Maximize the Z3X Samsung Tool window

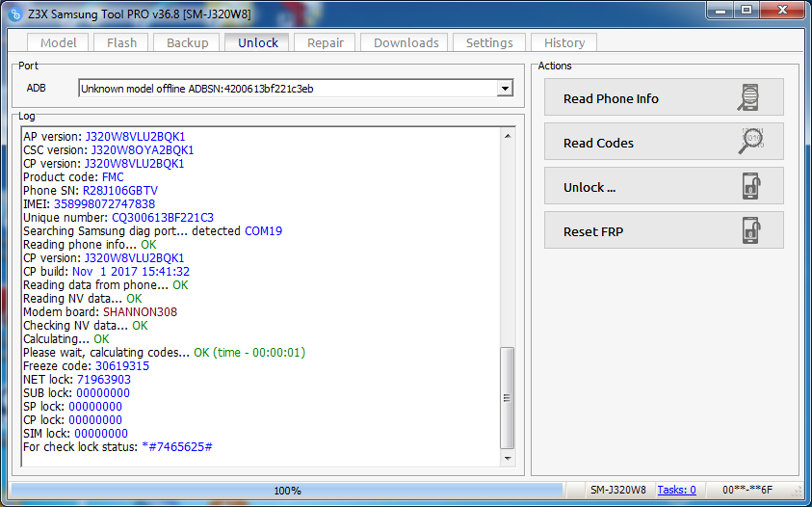pos(747,11)
